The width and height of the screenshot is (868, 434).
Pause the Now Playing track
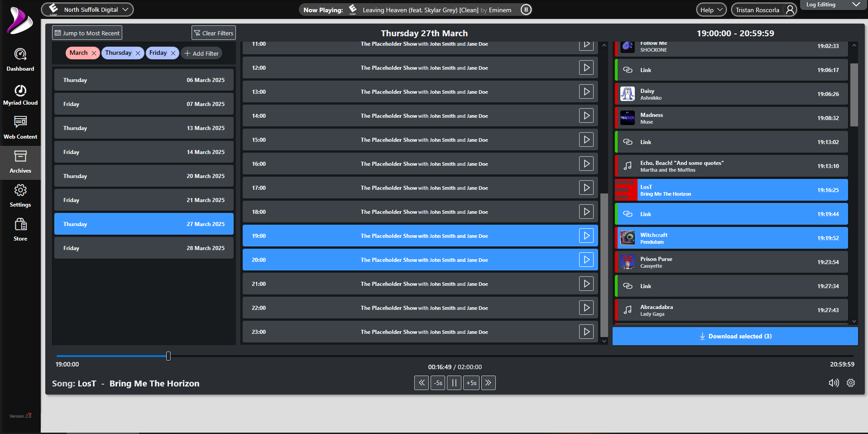[x=526, y=10]
